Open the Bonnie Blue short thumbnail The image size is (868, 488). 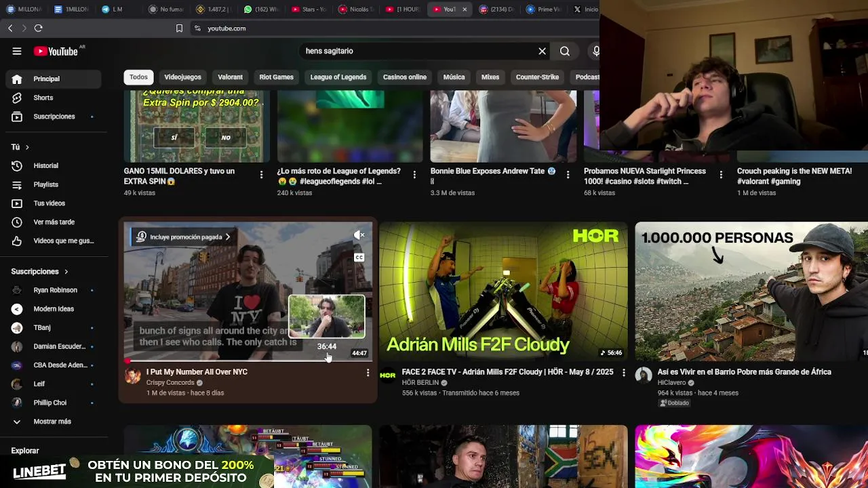(x=503, y=126)
